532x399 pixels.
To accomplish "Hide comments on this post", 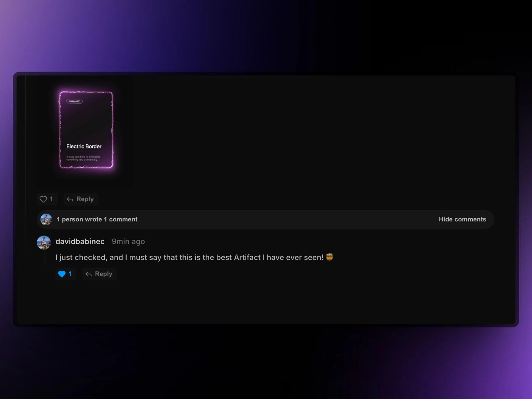I will [462, 219].
